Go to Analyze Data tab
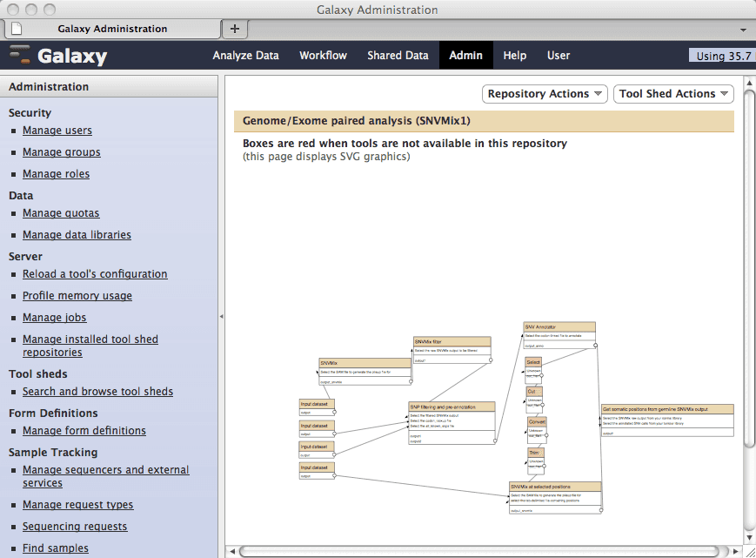Screen dimensions: 756x558 [x=246, y=56]
